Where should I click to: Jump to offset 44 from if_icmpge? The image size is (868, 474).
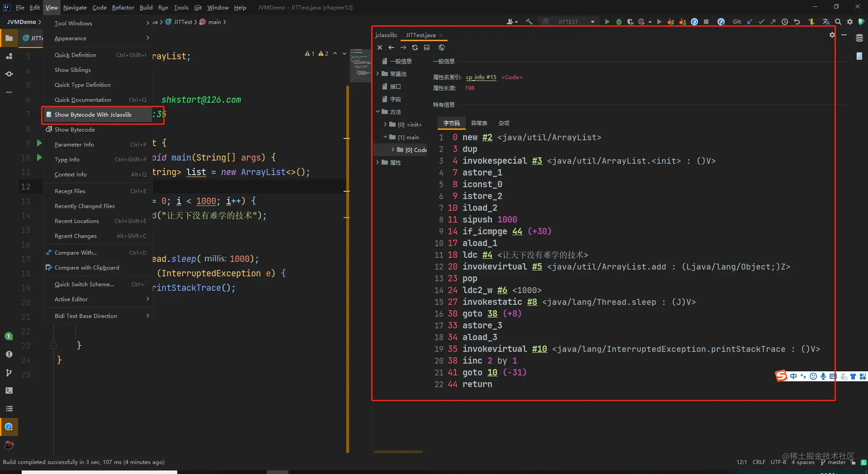(x=517, y=232)
